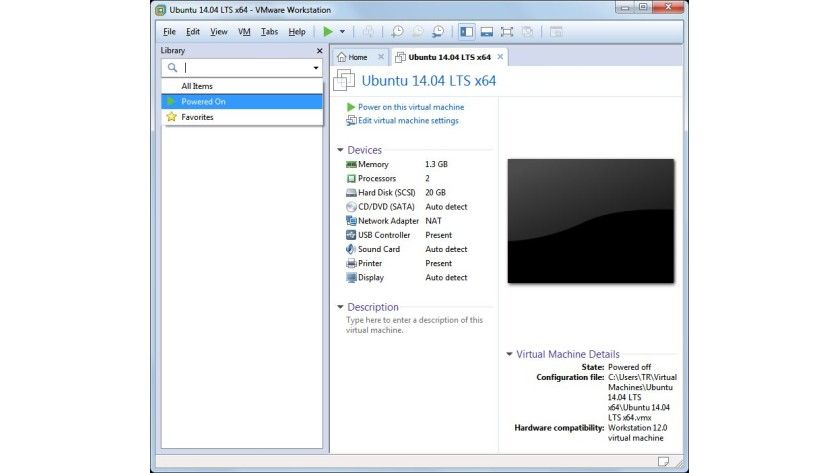The image size is (840, 473).
Task: Open the Tabs menu
Action: 269,32
